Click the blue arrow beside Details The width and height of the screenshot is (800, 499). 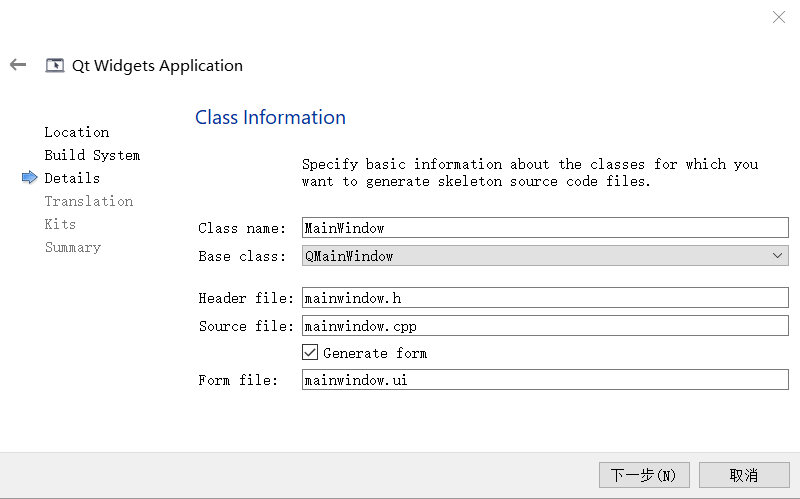(29, 178)
